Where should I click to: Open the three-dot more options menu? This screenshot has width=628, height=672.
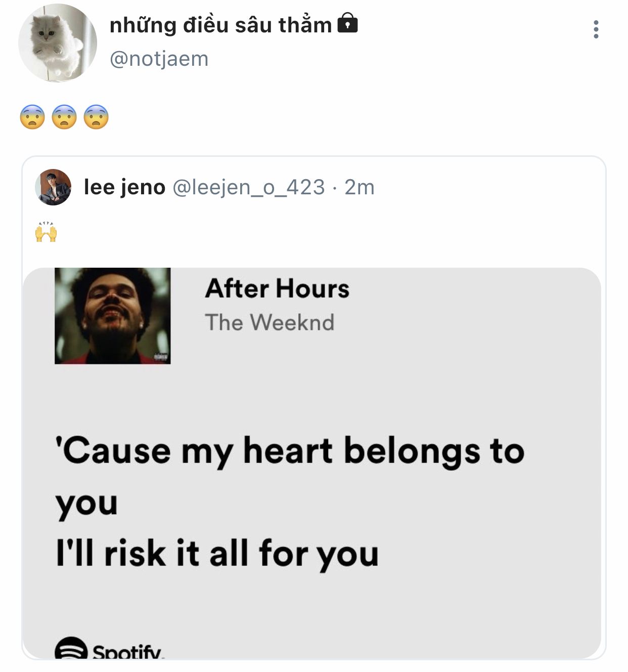596,29
